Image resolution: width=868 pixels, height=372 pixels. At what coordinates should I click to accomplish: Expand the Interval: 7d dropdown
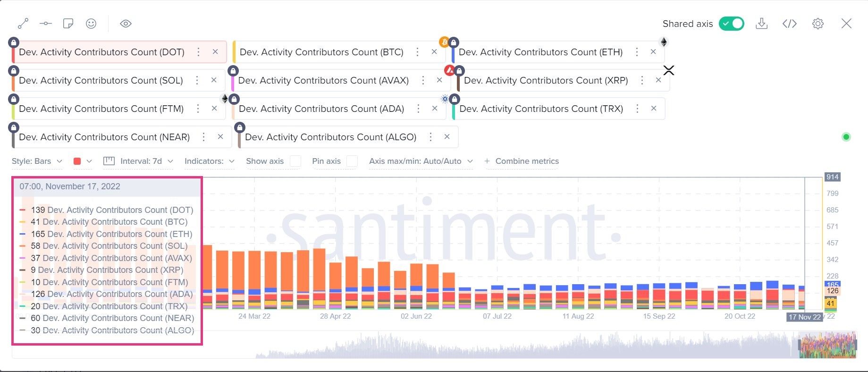(x=138, y=161)
